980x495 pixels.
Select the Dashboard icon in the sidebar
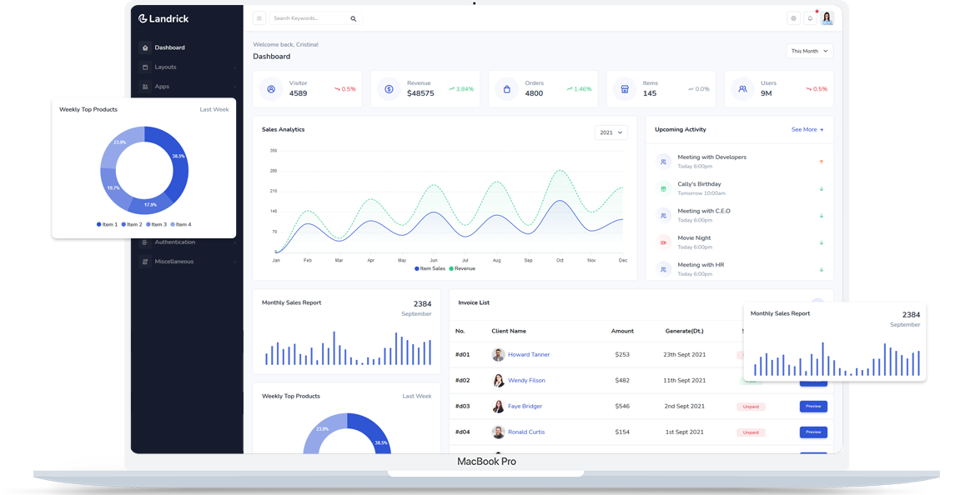tap(146, 47)
